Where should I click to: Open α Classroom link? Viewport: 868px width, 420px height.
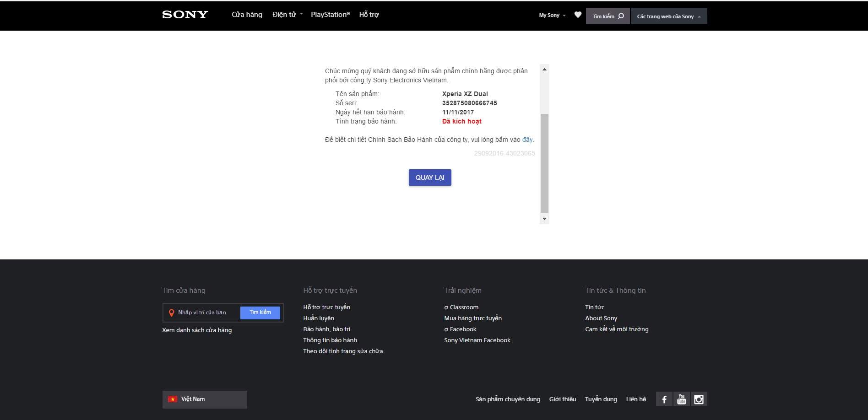(461, 307)
